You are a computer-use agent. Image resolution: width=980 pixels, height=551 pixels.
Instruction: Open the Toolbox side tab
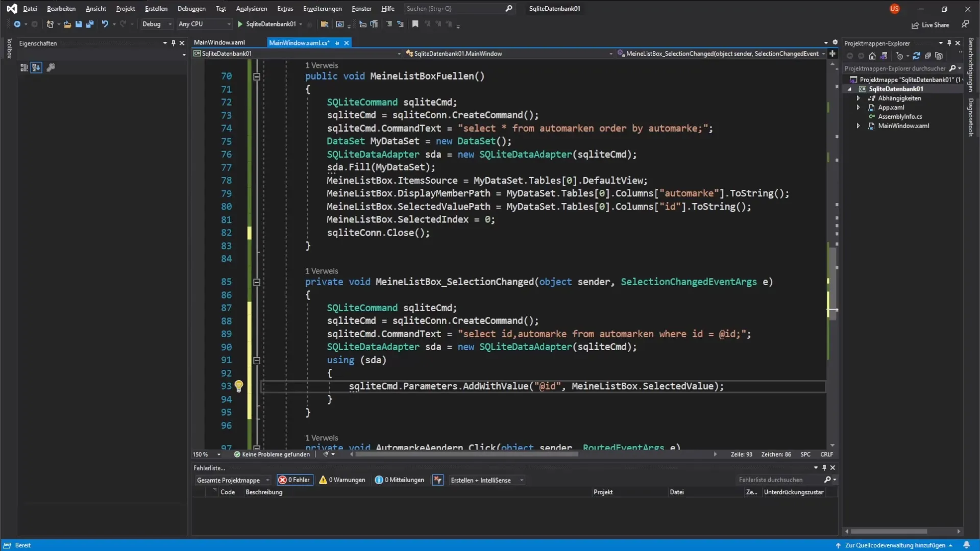coord(9,48)
